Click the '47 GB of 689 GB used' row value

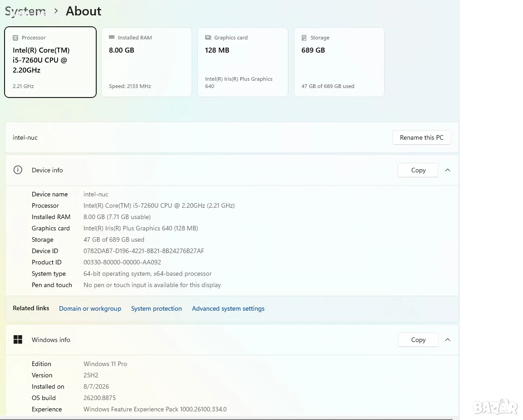[x=114, y=239]
